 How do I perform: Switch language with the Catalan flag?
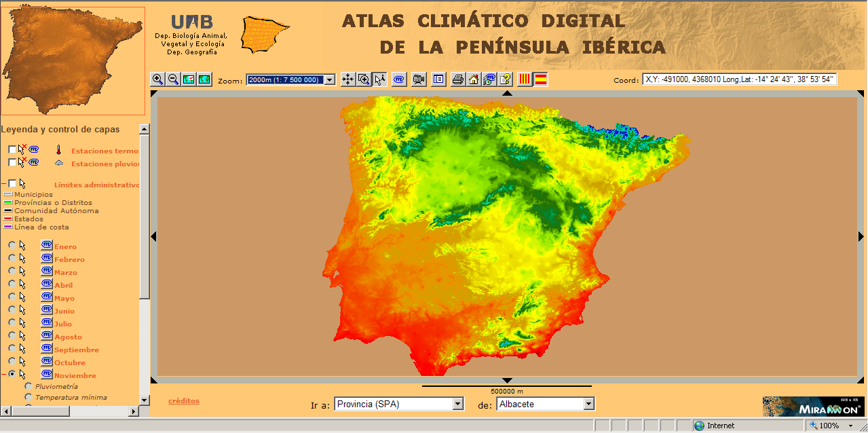(x=525, y=79)
